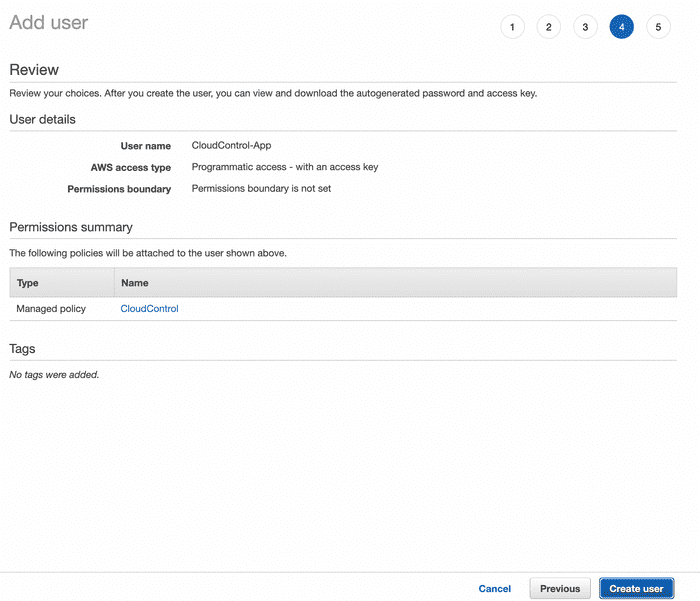The image size is (700, 601).
Task: Cancel the add user wizard
Action: tap(494, 588)
